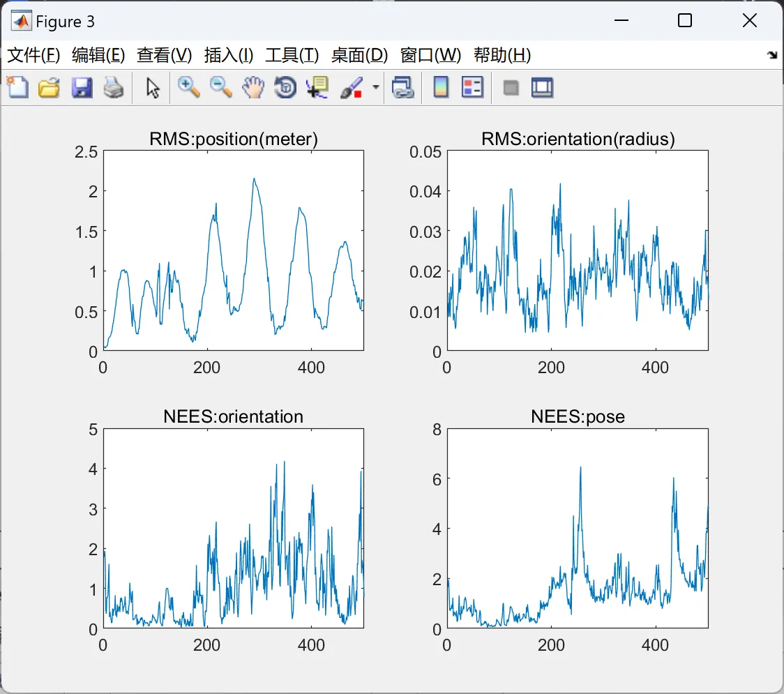Image resolution: width=784 pixels, height=694 pixels.
Task: Enable the Zoom In tool
Action: (x=188, y=87)
